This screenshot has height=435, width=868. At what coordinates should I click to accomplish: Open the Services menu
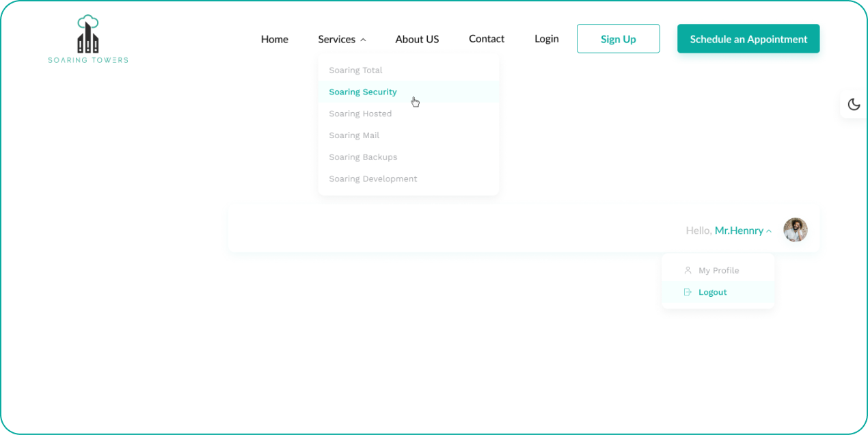pos(336,39)
